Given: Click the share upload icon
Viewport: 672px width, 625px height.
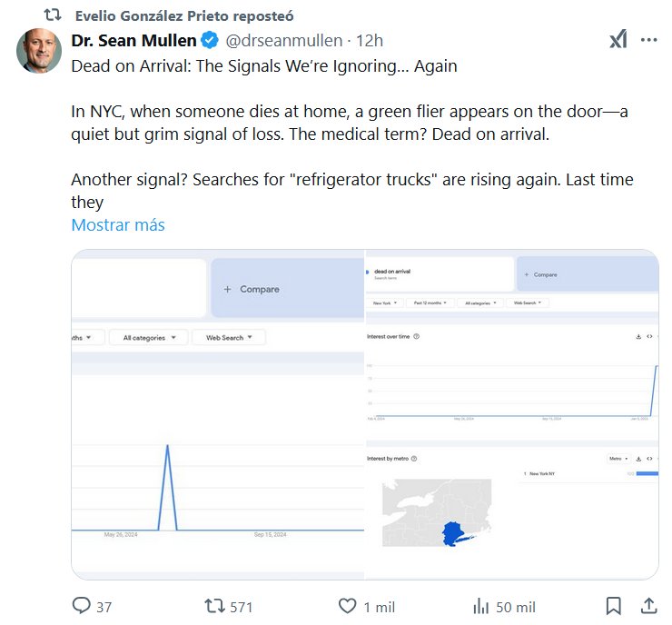Looking at the screenshot, I should (649, 606).
